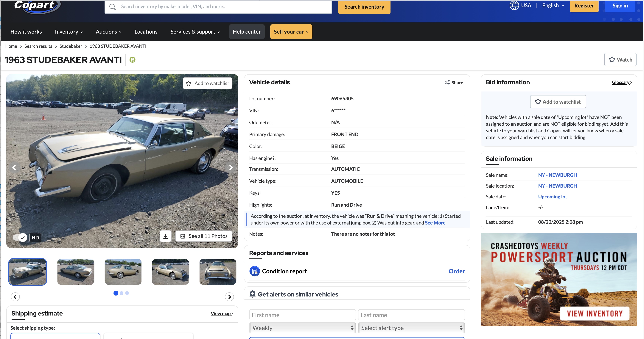Select the fourth thumbnail photo

coord(170,272)
